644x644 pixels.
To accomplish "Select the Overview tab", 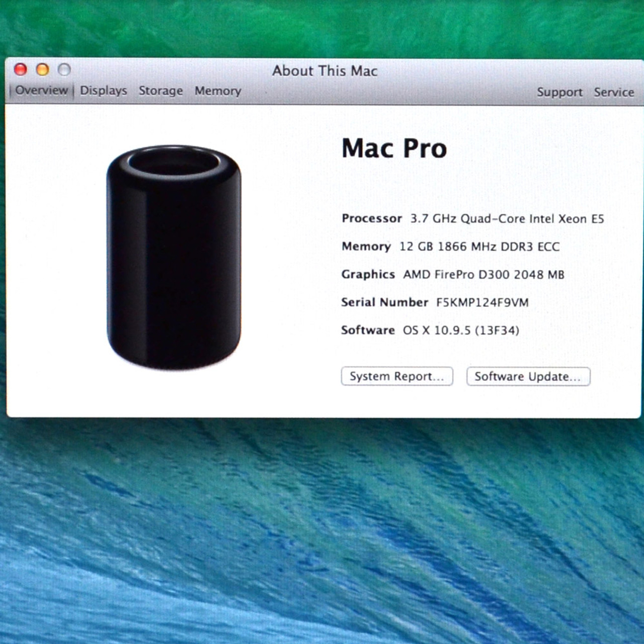I will [x=41, y=91].
